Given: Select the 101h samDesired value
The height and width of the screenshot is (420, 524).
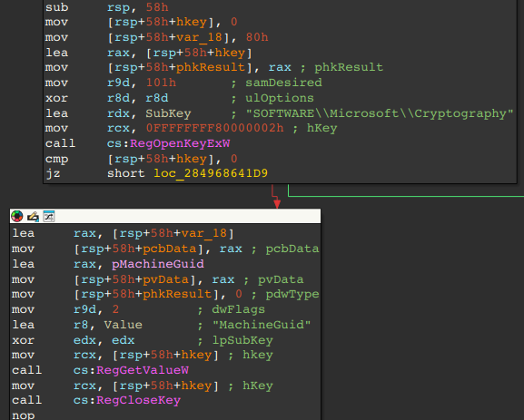Looking at the screenshot, I should tap(161, 83).
